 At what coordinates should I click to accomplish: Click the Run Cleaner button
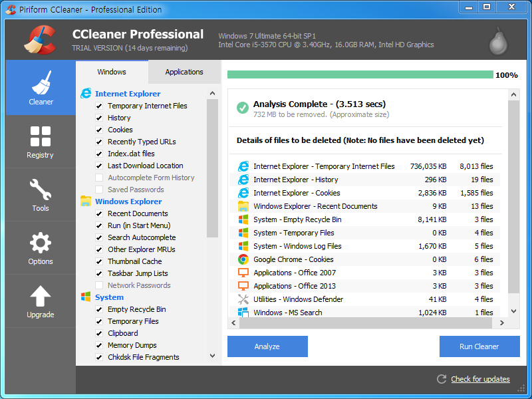click(479, 346)
